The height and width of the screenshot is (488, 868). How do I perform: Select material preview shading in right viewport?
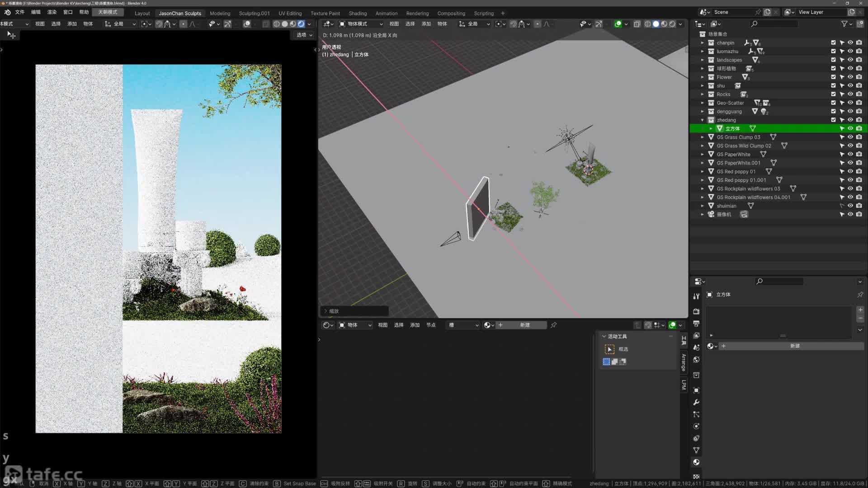click(664, 24)
